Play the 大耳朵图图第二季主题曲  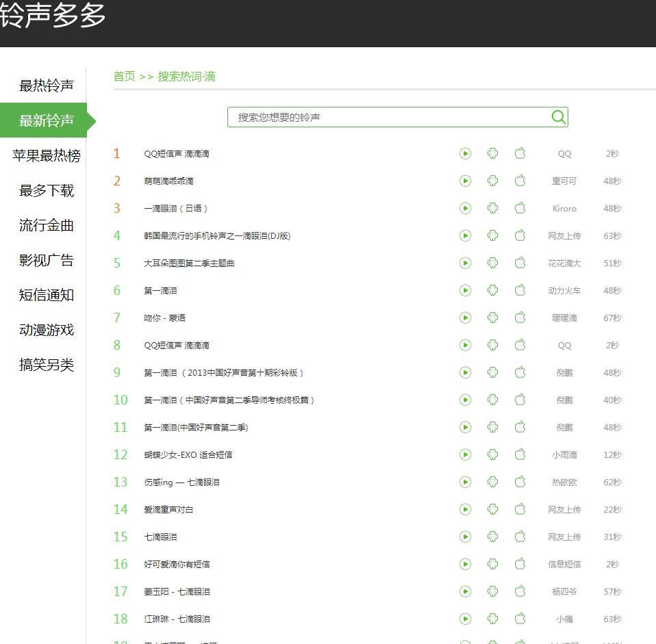[465, 263]
